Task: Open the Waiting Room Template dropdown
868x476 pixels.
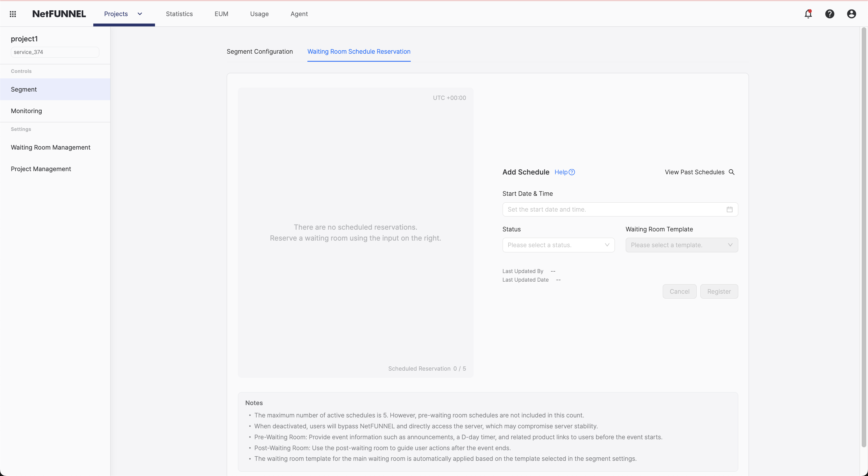Action: click(681, 245)
